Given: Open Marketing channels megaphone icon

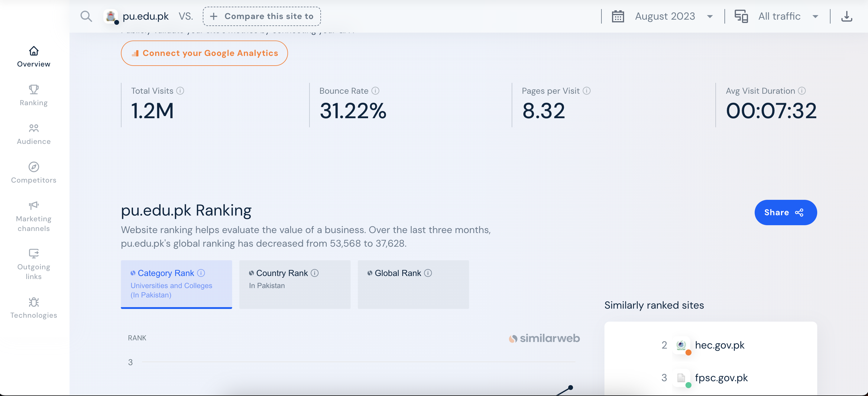Looking at the screenshot, I should [x=34, y=206].
